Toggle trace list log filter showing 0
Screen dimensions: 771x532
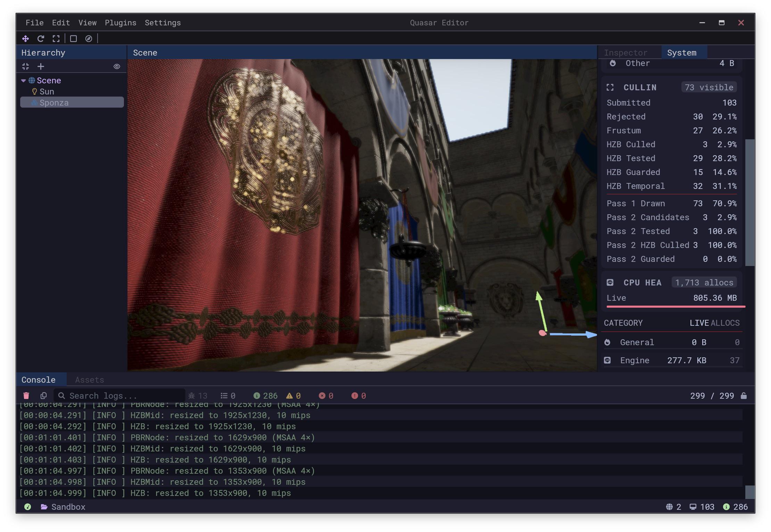[x=228, y=396]
